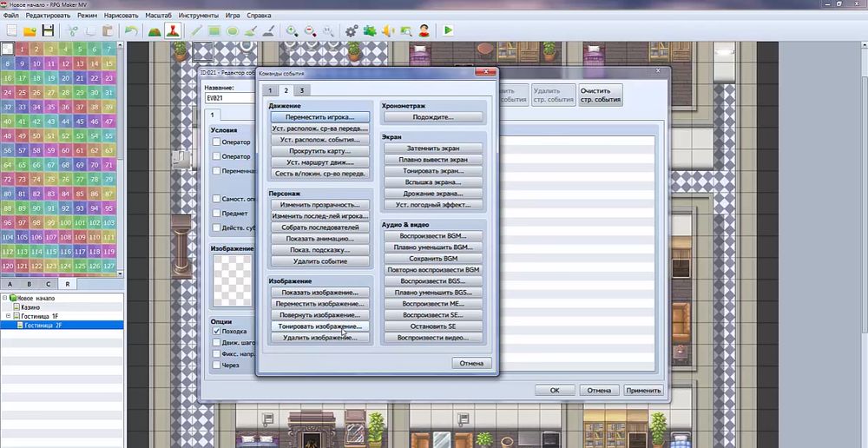Viewport: 868px width, 448px height.
Task: Select the Pencil drawing tool
Action: coord(195,31)
